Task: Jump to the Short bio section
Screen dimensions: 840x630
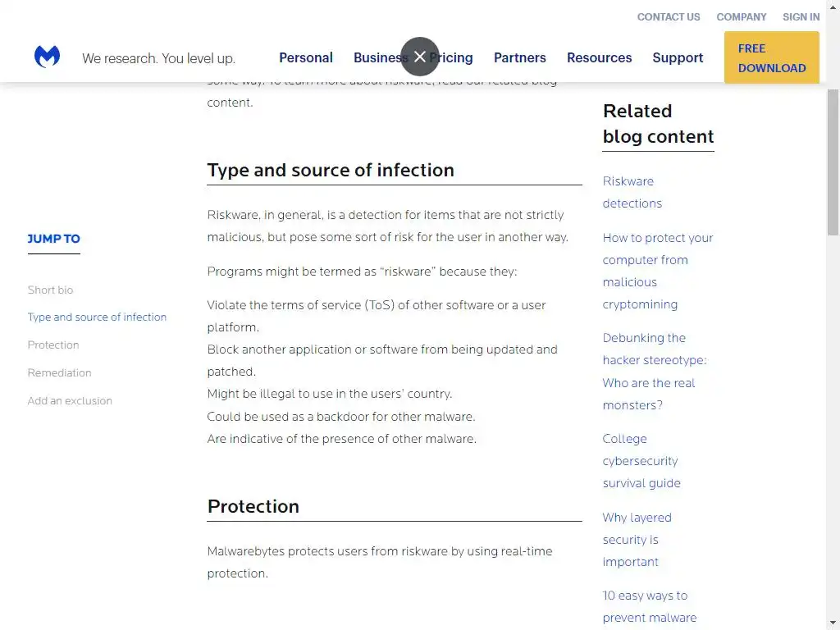Action: (x=50, y=290)
